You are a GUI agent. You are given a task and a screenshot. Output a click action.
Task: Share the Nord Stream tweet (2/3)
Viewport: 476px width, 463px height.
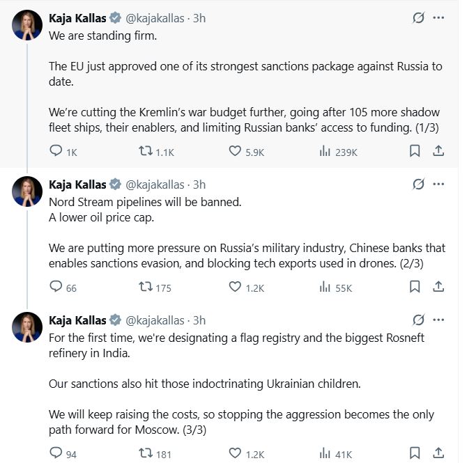tap(438, 286)
